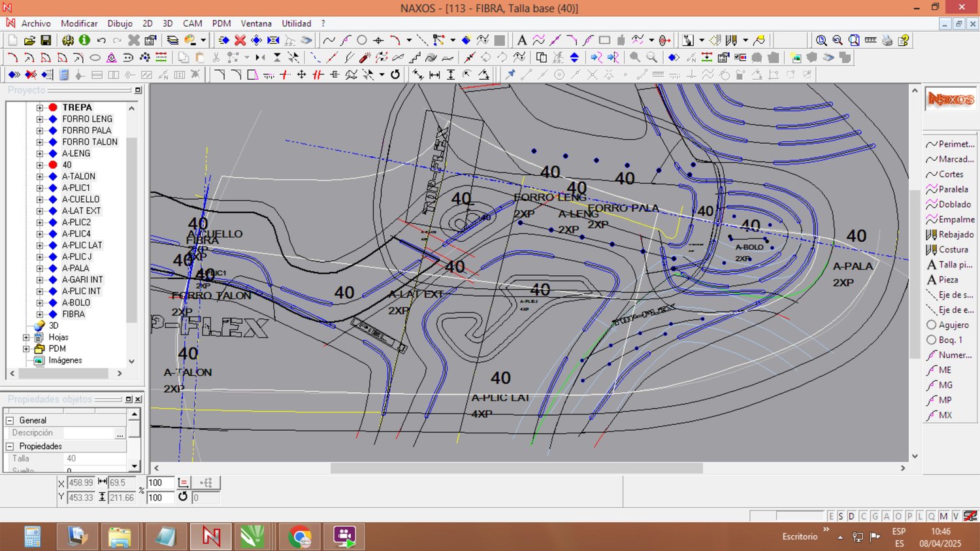Click the move cross-arrows tool
Image resolution: width=980 pixels, height=551 pixels.
[x=302, y=75]
